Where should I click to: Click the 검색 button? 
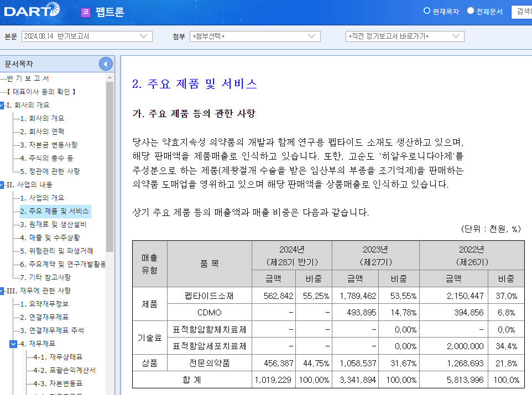pos(523,12)
